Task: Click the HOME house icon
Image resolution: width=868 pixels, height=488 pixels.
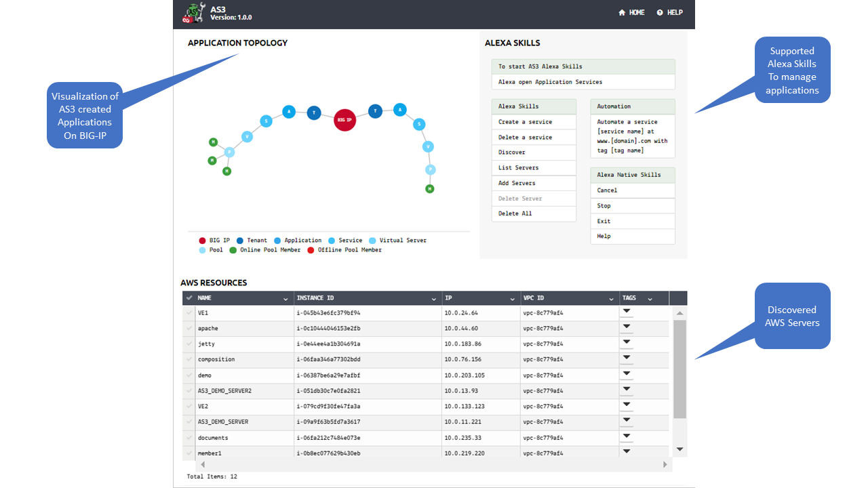Action: pyautogui.click(x=622, y=13)
